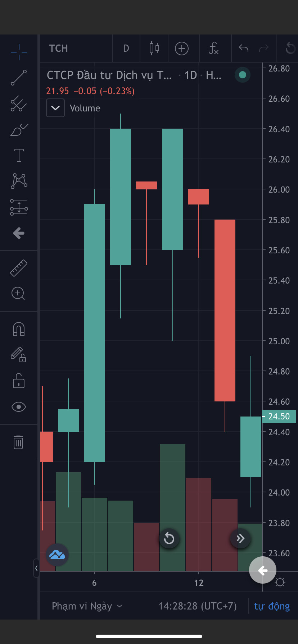Select the brush drawing tool
The image size is (298, 644).
19,130
